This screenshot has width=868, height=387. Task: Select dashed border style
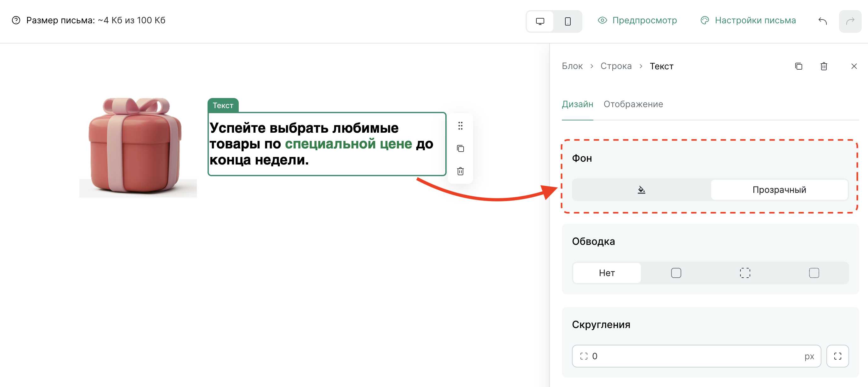coord(745,273)
